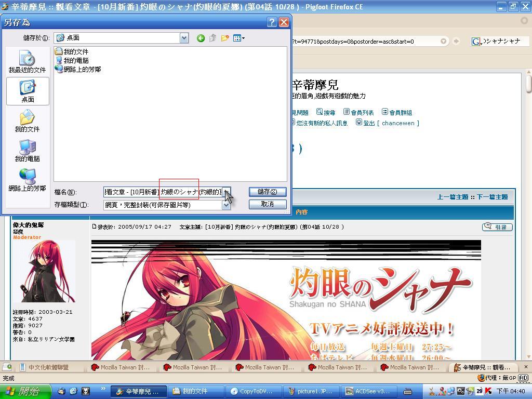
Task: Select 我的電腦 in the file list
Action: 72,60
